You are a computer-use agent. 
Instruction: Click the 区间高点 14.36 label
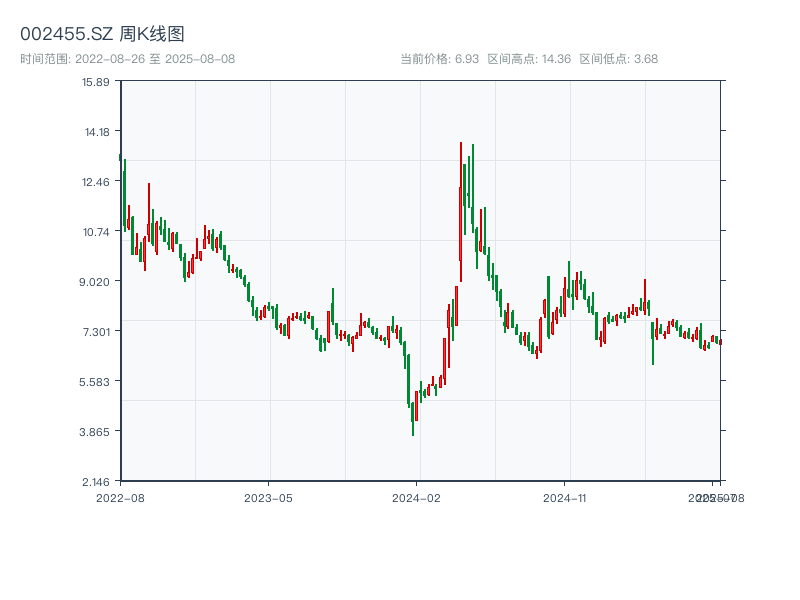(x=528, y=59)
